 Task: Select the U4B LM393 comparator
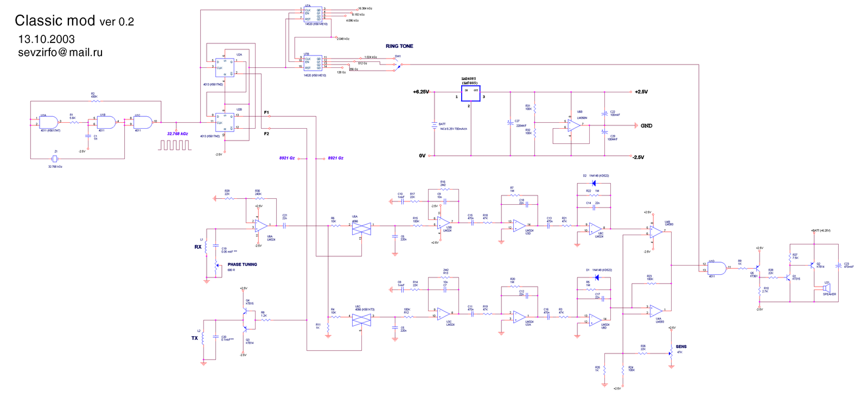656,231
